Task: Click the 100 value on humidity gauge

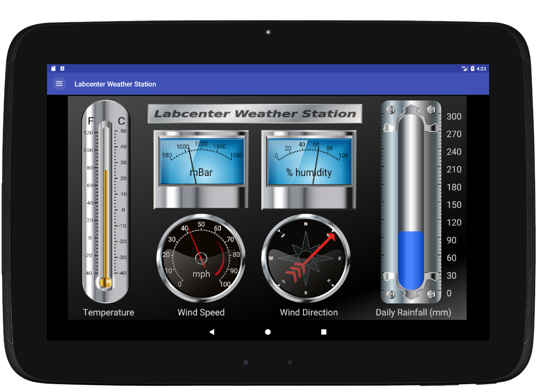Action: point(343,156)
